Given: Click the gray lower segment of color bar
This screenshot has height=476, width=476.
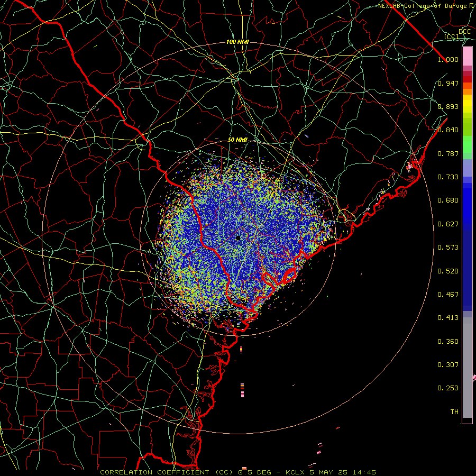Looking at the screenshot, I should click(x=467, y=368).
